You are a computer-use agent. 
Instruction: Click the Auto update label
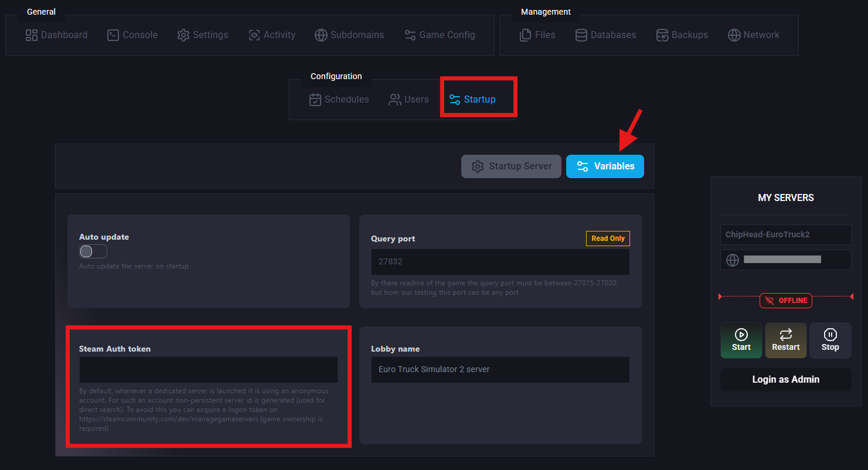click(x=104, y=237)
